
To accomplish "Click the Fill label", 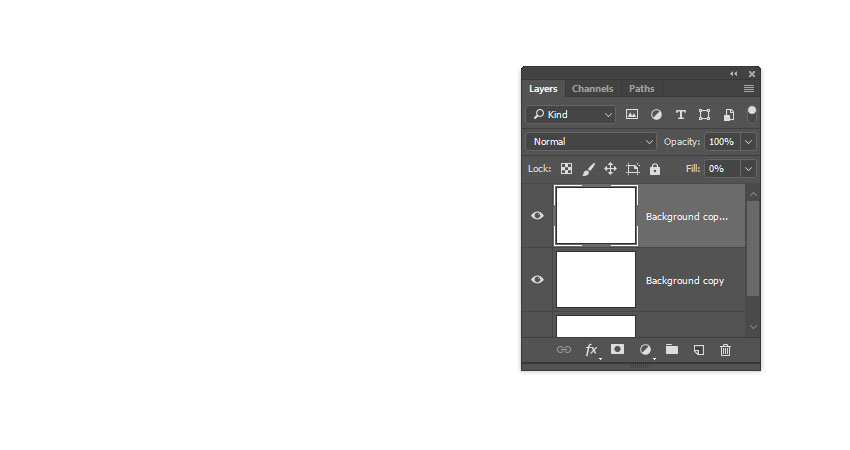I will [x=693, y=169].
